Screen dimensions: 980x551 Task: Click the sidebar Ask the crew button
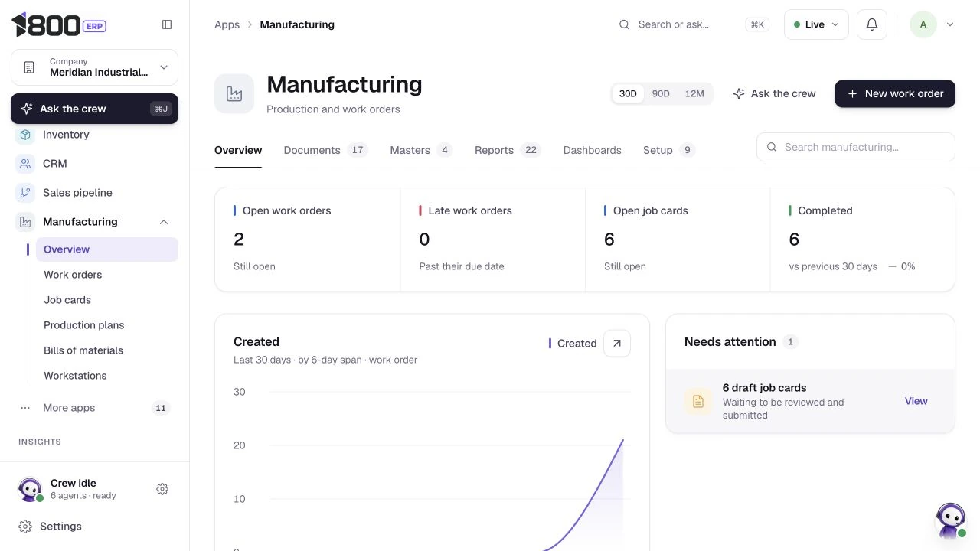point(94,109)
